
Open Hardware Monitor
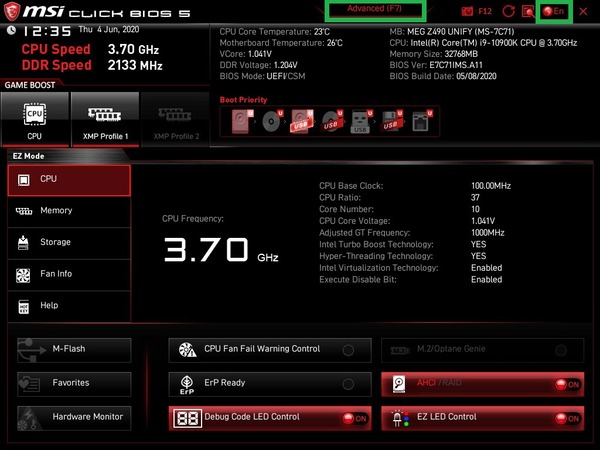pyautogui.click(x=74, y=418)
